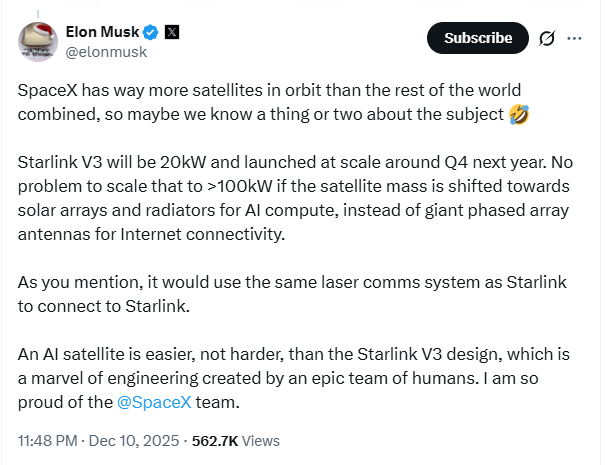This screenshot has height=465, width=605.
Task: Click the X affiliation badge beside the name
Action: click(x=172, y=32)
